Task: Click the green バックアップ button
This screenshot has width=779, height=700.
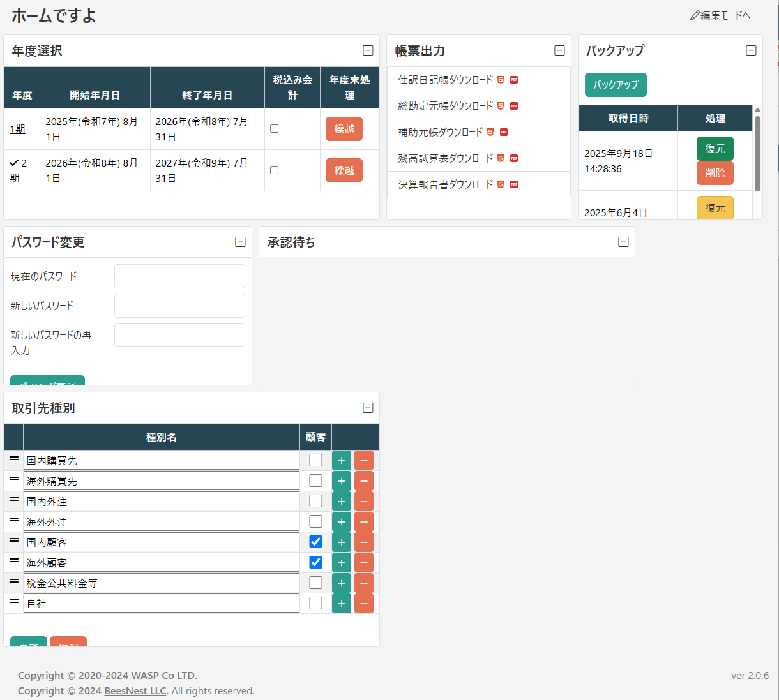Action: [x=616, y=85]
